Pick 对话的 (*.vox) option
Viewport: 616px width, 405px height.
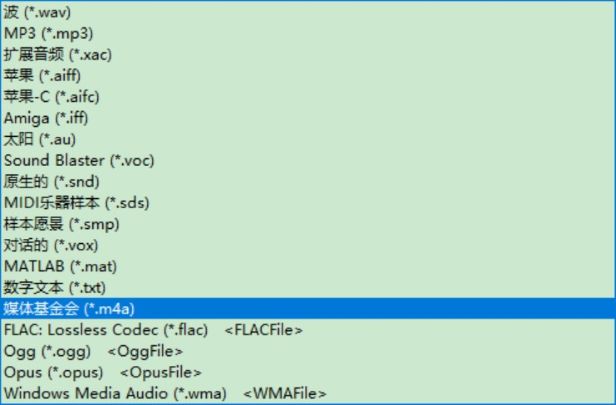[x=308, y=246]
